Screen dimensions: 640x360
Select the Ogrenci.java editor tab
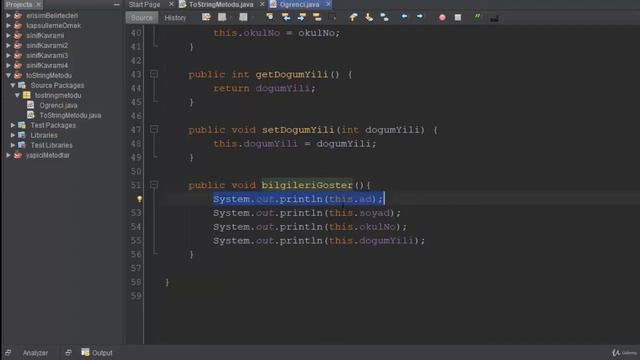coord(299,4)
